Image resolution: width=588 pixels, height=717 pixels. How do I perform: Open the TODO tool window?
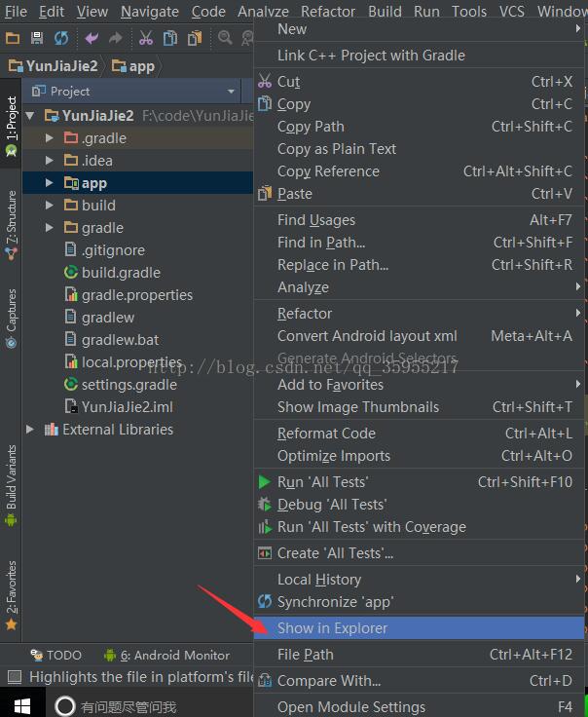55,656
